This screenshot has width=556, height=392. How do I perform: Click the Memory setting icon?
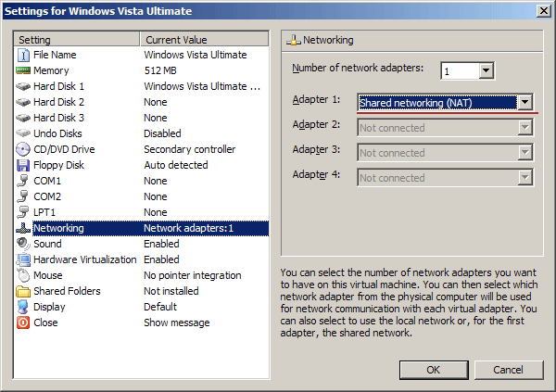click(x=24, y=70)
